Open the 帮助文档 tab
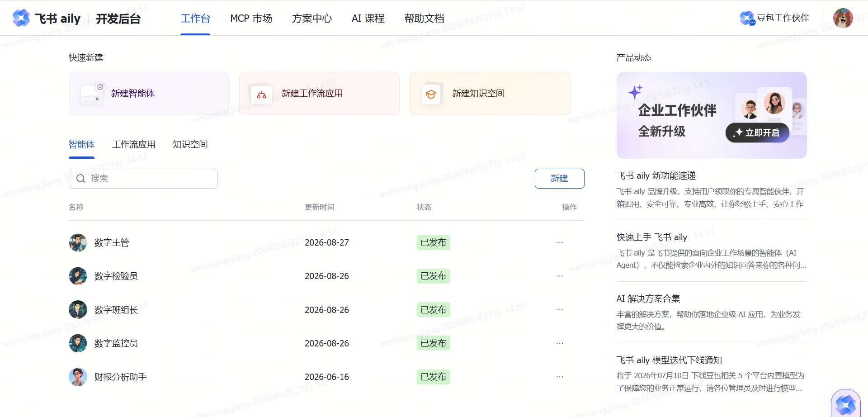 pyautogui.click(x=424, y=19)
